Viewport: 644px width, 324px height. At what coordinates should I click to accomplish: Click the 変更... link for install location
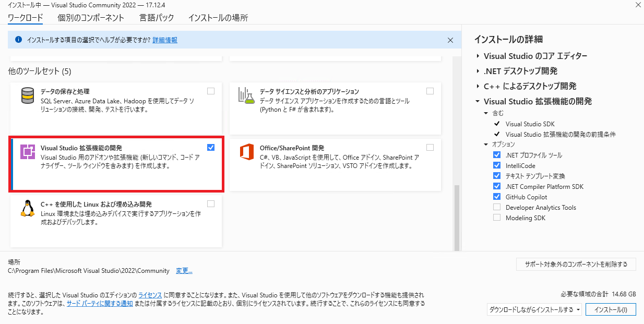[x=184, y=271]
